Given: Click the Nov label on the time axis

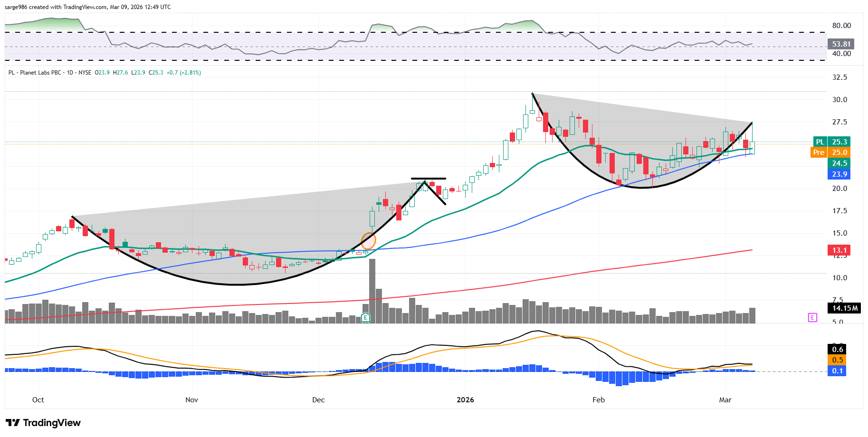Looking at the screenshot, I should click(191, 400).
